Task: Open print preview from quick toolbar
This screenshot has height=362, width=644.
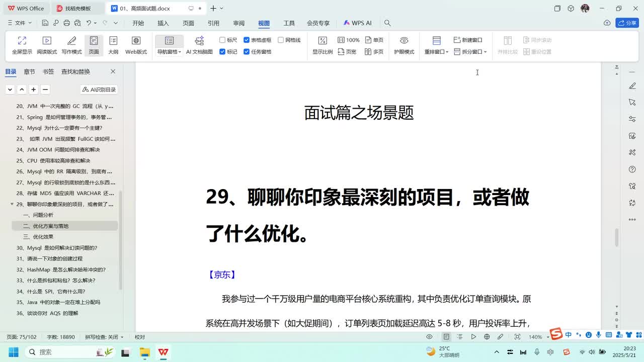Action: pos(77,23)
